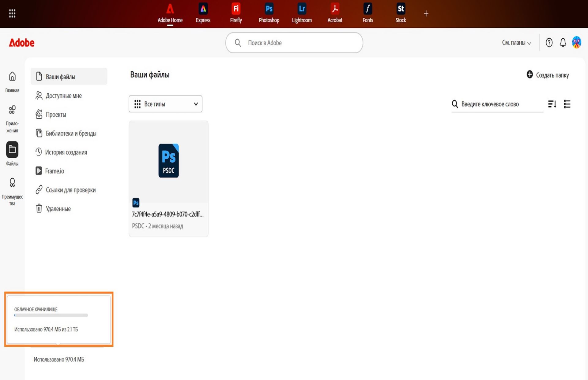588x380 pixels.
Task: Click the cloud storage usage progress bar
Action: [51, 315]
